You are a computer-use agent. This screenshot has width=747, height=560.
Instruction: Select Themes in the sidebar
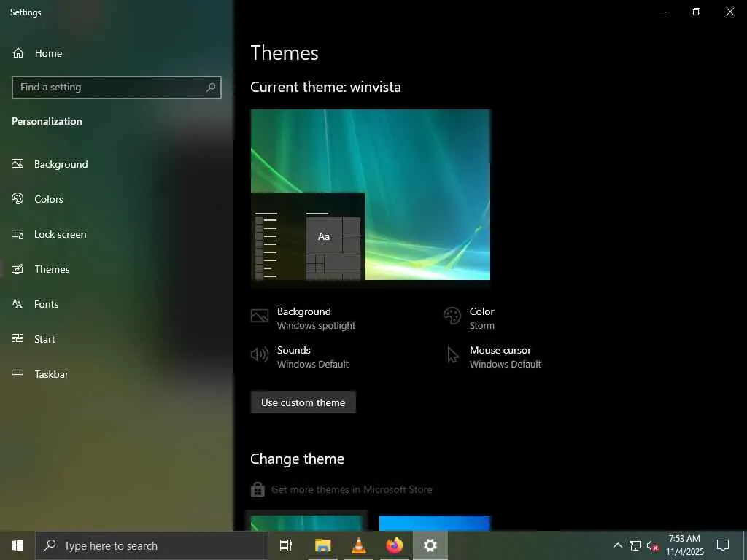41,269
